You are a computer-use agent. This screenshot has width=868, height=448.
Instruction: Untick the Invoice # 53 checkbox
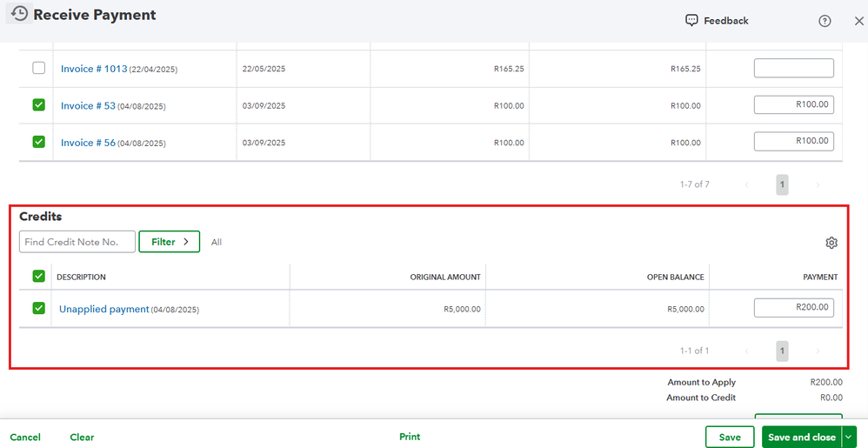[38, 104]
